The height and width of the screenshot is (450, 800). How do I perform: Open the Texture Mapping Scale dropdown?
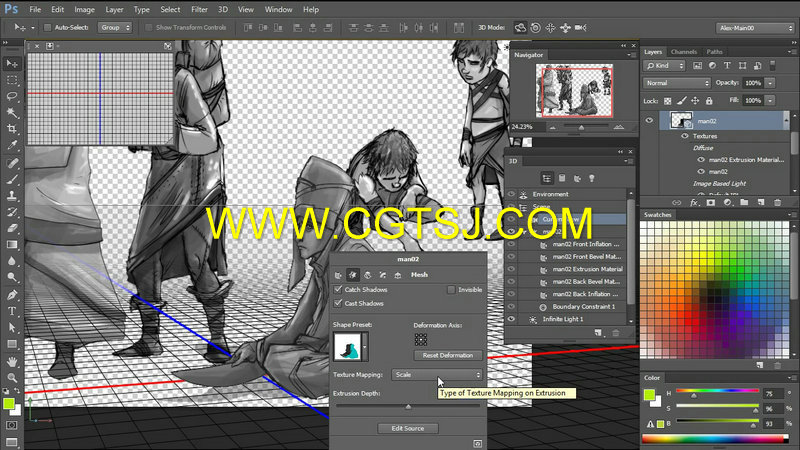click(x=437, y=375)
